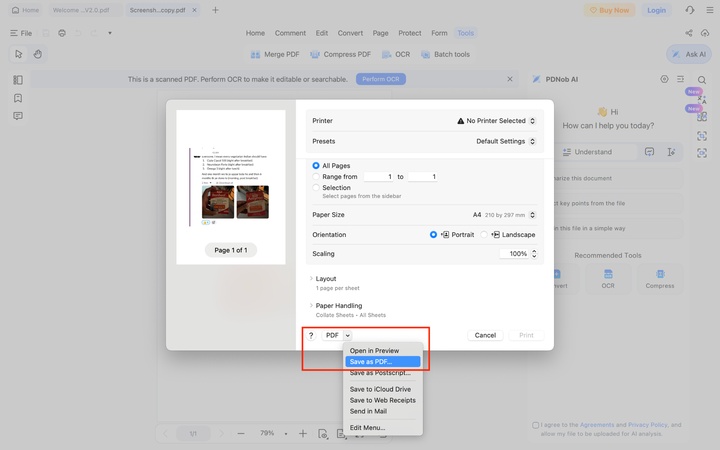Click the undo arrow in the quick toolbar

pos(78,33)
